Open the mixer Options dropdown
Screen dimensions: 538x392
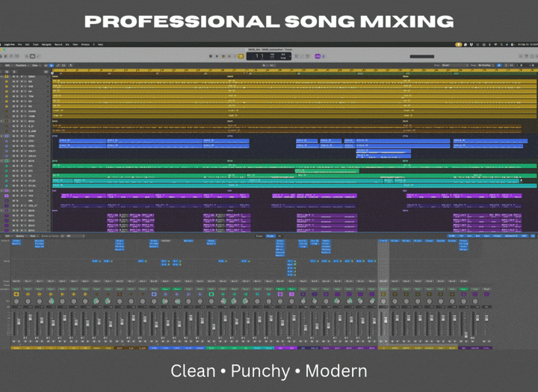pos(20,236)
